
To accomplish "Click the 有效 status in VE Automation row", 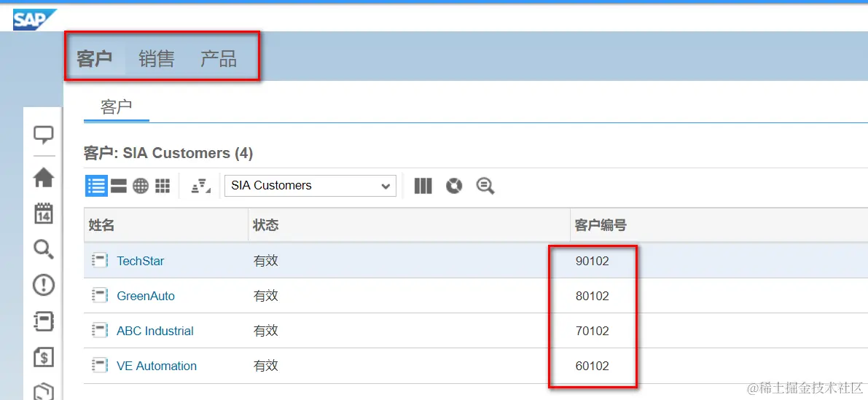I will click(x=266, y=366).
